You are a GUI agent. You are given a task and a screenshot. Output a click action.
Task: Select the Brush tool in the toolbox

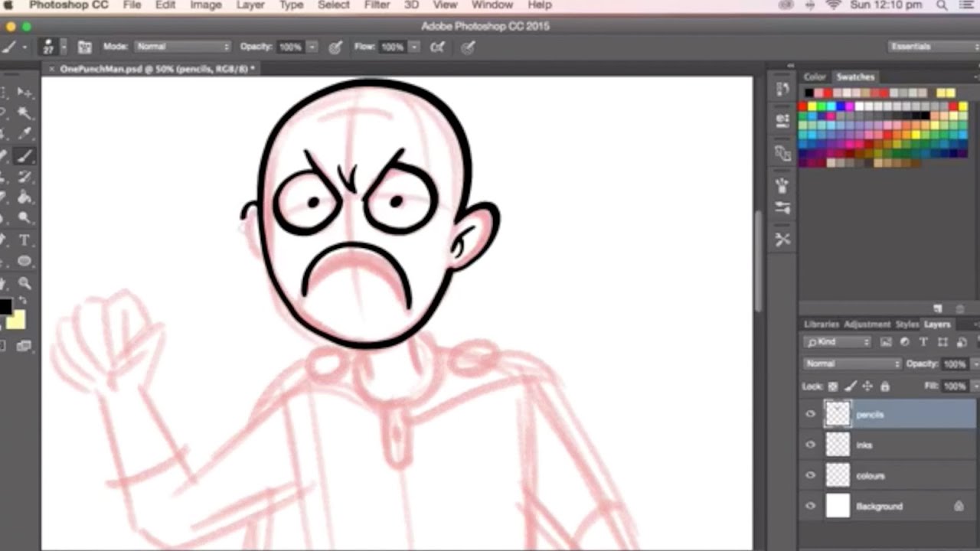pos(24,156)
